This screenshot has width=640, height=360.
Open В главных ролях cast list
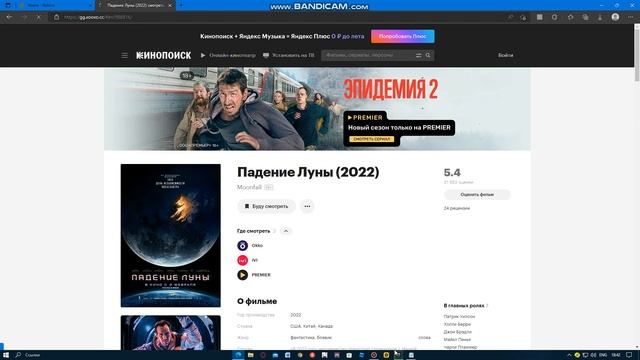(x=465, y=305)
